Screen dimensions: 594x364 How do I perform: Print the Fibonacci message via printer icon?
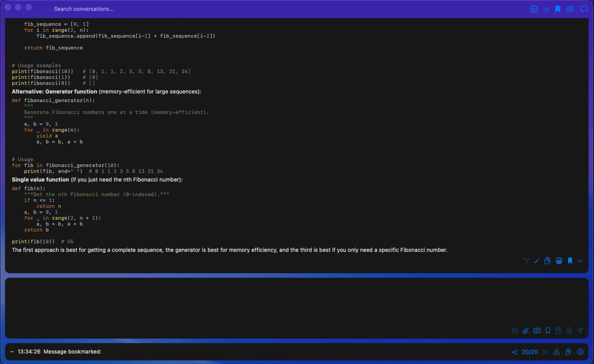[559, 261]
